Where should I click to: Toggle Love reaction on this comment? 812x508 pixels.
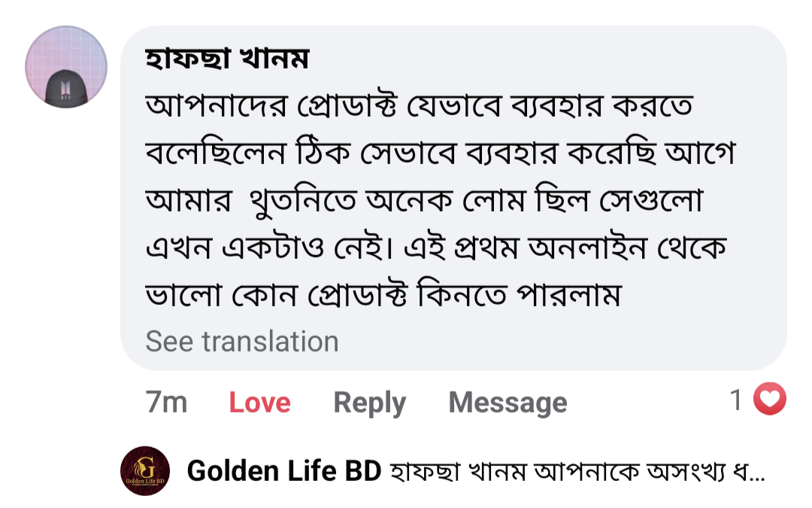point(259,403)
